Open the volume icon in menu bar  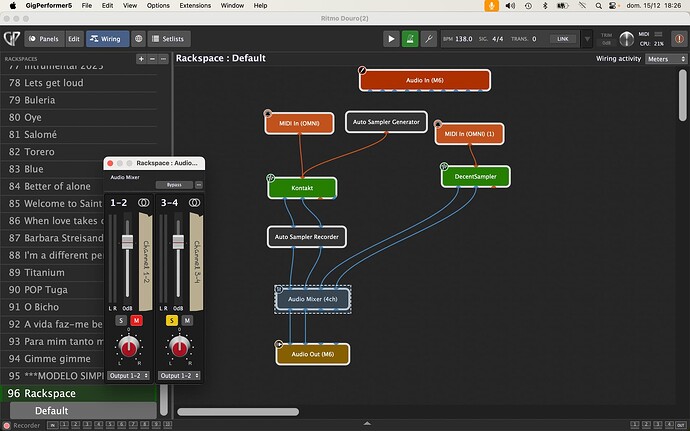coord(510,6)
